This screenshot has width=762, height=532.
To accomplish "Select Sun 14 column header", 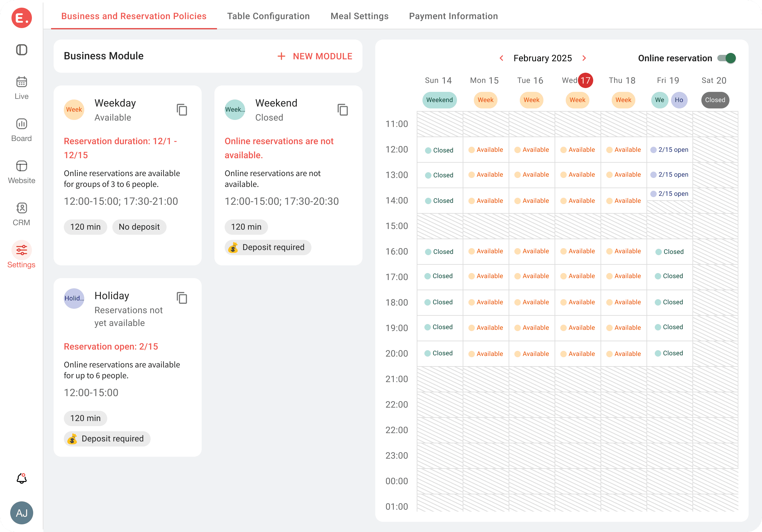I will coord(438,80).
